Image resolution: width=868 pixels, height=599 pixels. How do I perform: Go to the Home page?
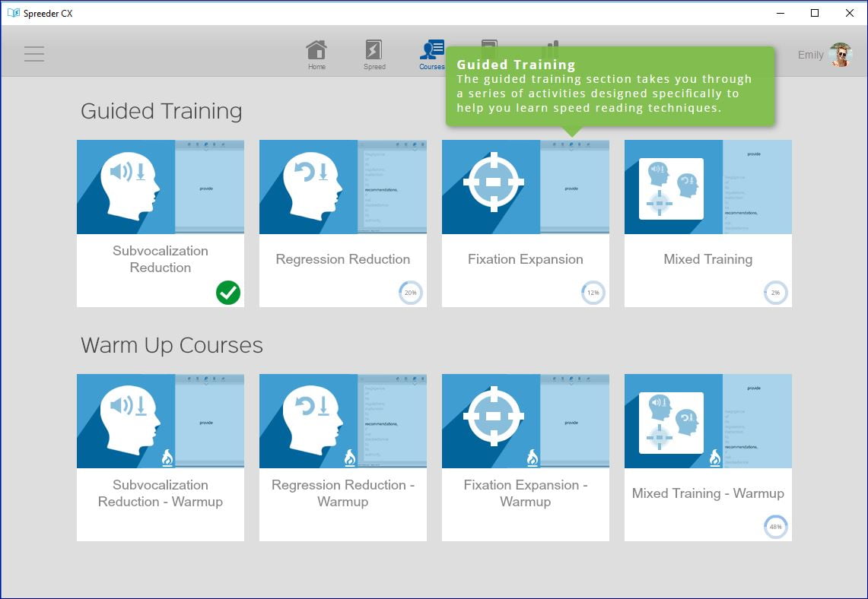click(x=316, y=54)
